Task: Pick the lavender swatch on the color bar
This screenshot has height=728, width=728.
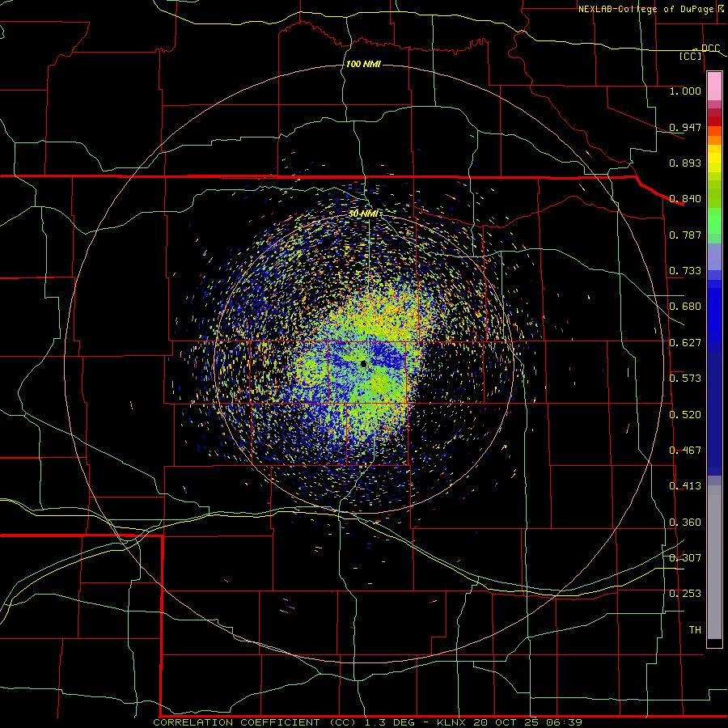Action: click(714, 256)
